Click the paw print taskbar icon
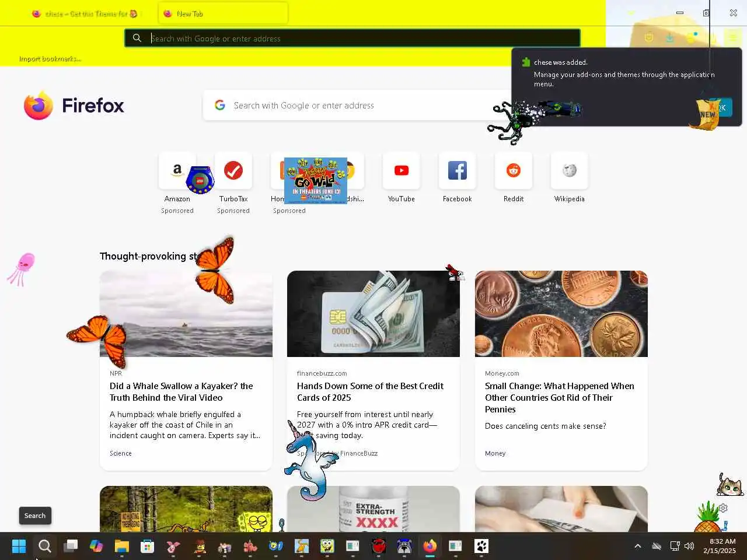 pyautogui.click(x=481, y=546)
